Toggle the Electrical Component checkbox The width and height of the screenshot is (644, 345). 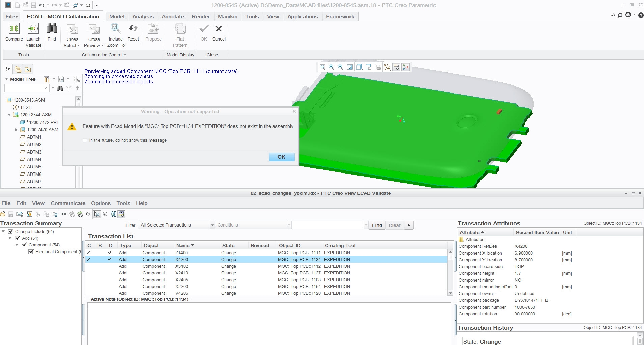(31, 252)
